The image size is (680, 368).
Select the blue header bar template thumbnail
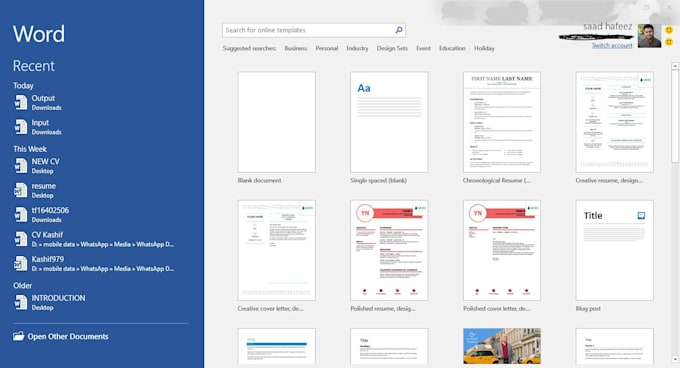tap(277, 346)
